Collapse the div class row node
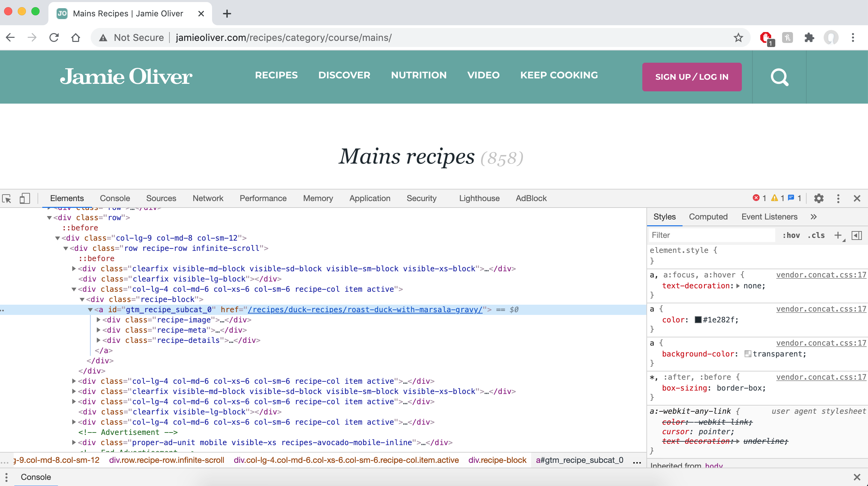Screen dimensions: 868x486 (x=49, y=218)
